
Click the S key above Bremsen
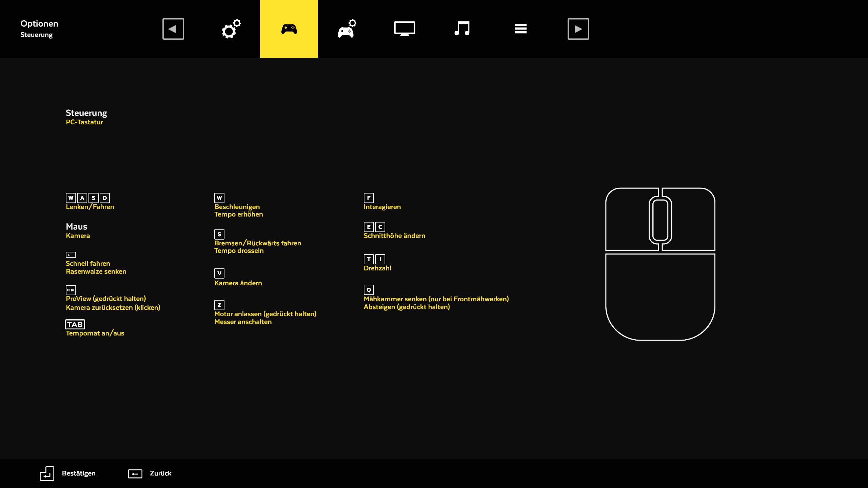click(x=219, y=234)
